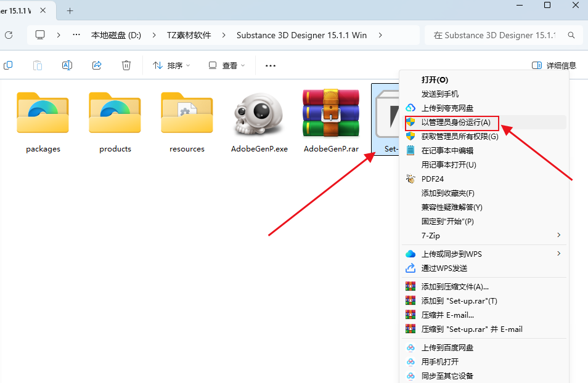Choose 用记事本打开(U)

pyautogui.click(x=484, y=165)
